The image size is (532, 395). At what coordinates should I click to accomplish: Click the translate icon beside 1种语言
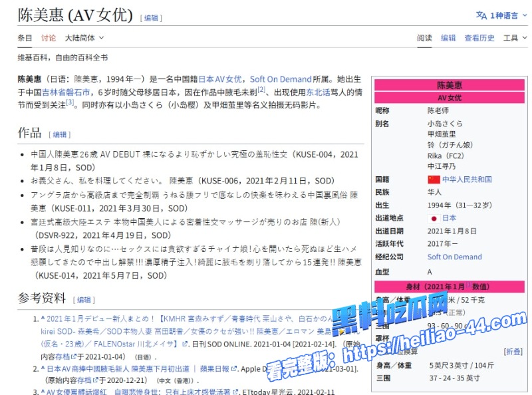481,15
